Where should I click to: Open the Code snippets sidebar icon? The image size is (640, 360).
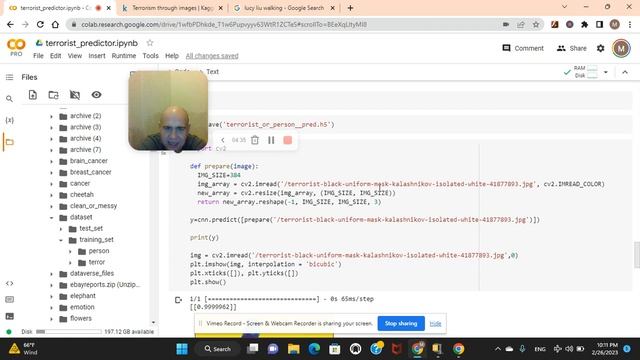pos(9,283)
